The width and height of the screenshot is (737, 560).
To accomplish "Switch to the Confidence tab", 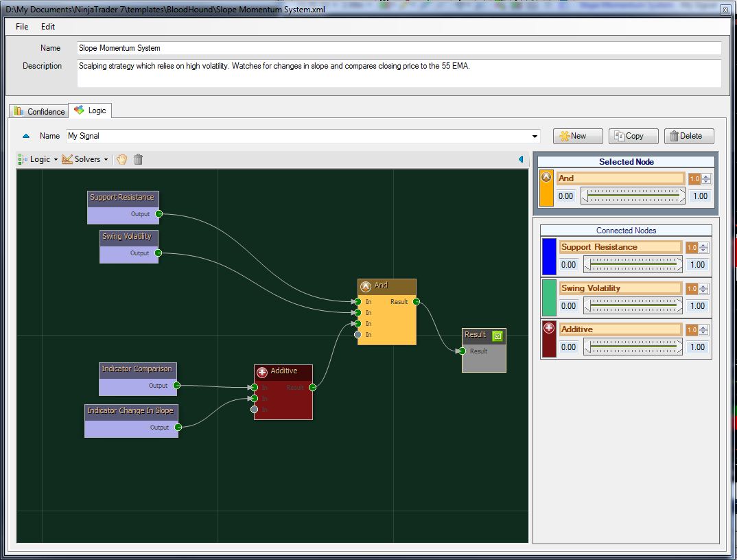I will point(39,111).
